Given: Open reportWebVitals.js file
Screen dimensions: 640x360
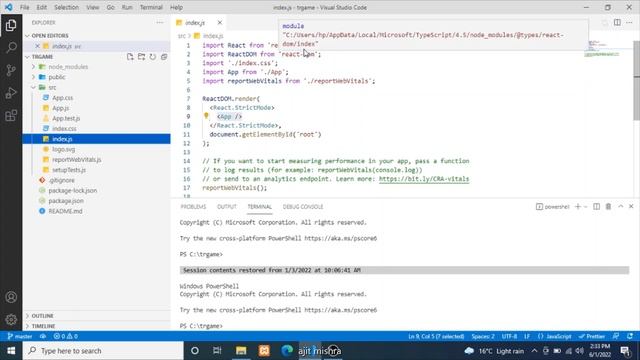Looking at the screenshot, I should [x=76, y=160].
